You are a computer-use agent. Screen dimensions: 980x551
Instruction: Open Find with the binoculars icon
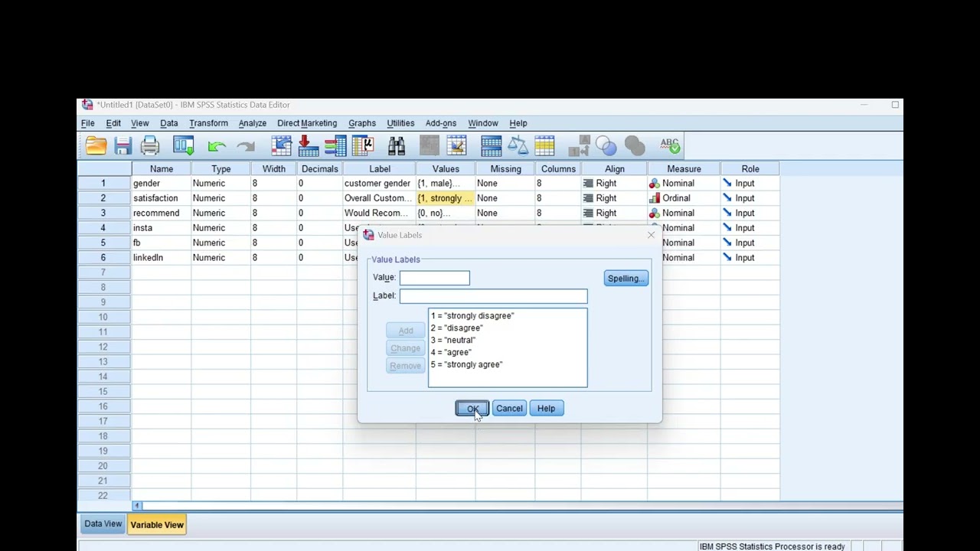pos(397,145)
